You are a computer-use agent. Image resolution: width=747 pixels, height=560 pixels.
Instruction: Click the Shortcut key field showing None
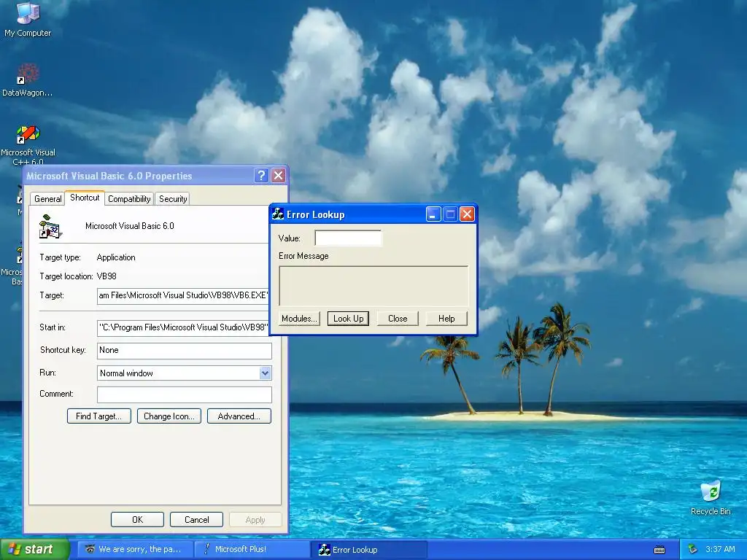click(185, 351)
